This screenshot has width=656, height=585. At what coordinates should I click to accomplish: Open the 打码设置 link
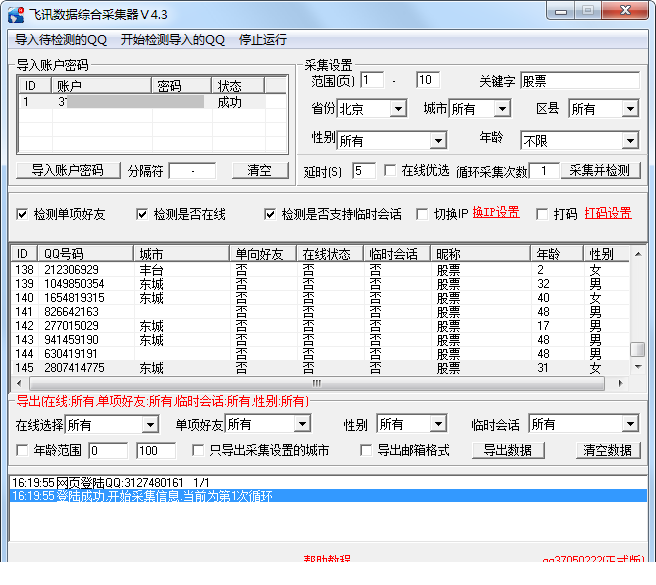(x=608, y=213)
